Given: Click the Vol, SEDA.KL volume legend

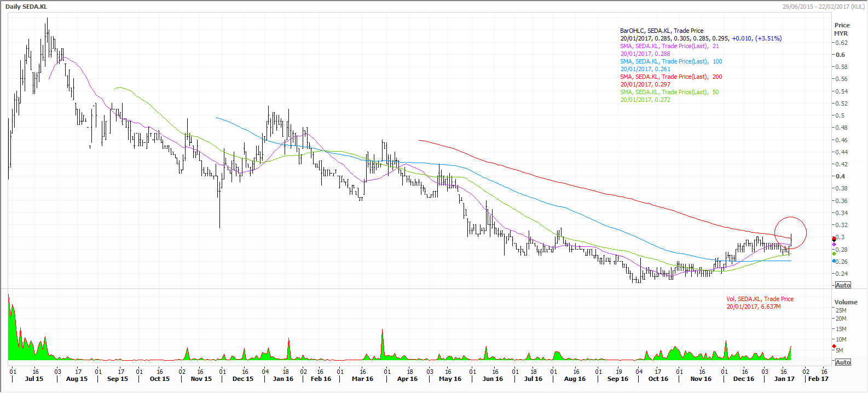Looking at the screenshot, I should (760, 299).
